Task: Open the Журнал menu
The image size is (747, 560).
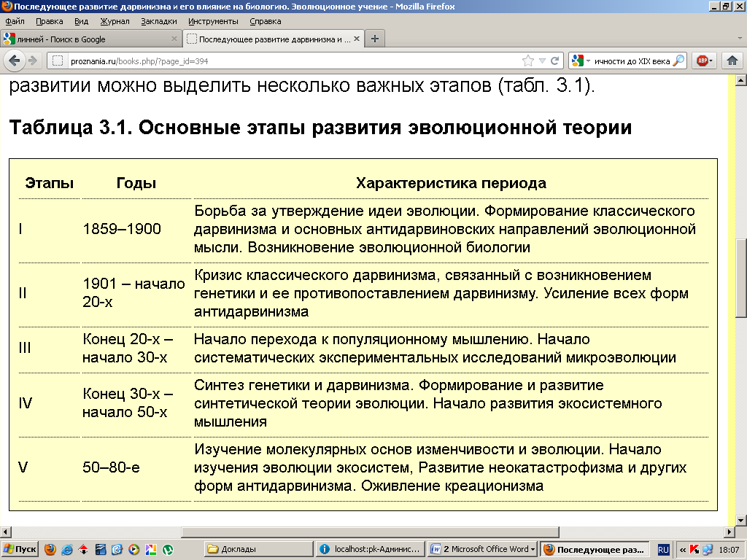Action: click(115, 21)
